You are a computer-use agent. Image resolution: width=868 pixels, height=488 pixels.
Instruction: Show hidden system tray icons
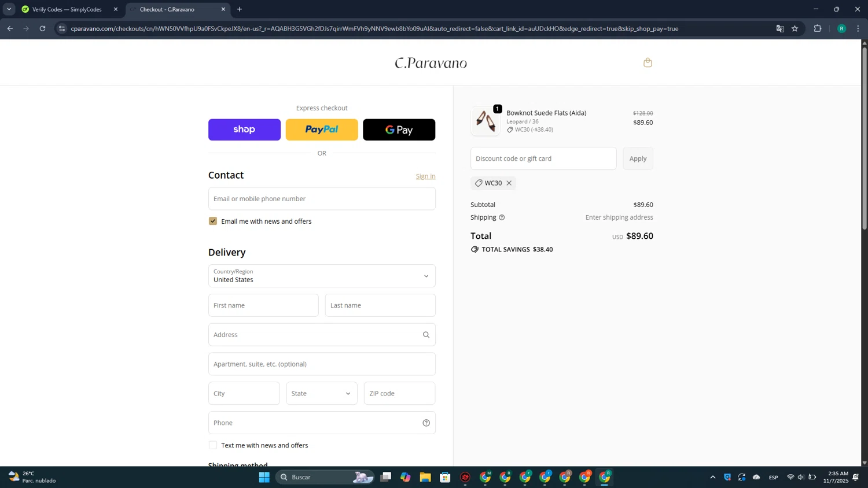click(713, 477)
